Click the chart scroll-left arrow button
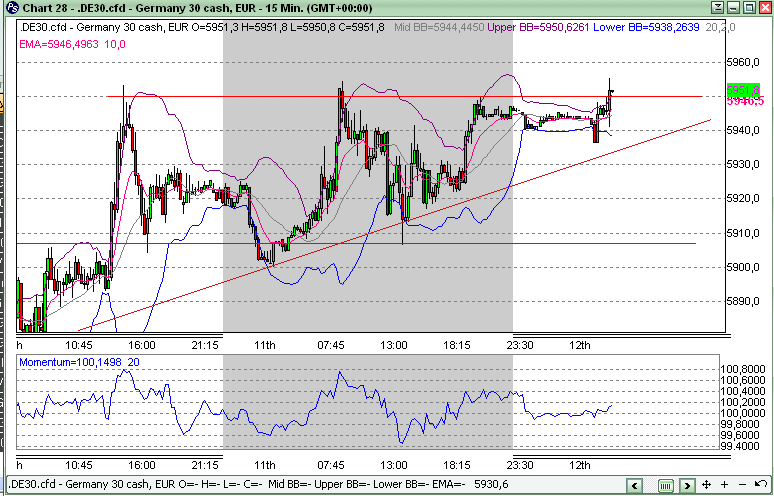This screenshot has height=496, width=774. pyautogui.click(x=634, y=485)
